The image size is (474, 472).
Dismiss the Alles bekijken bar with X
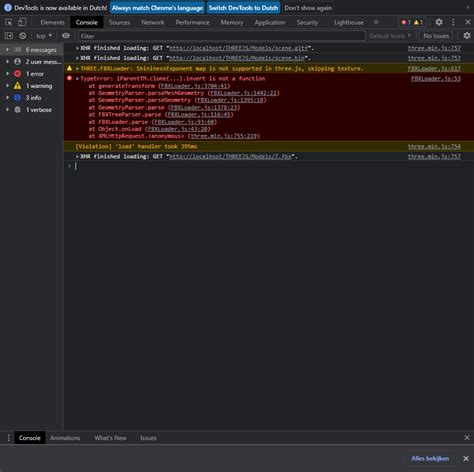point(466,459)
